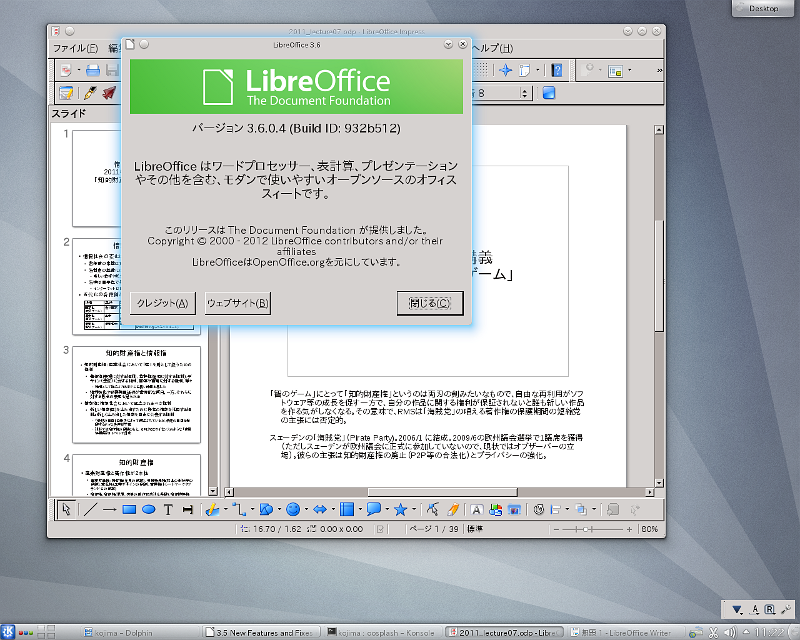Open the LibreOffice Help book icon
The height and width of the screenshot is (640, 800).
tap(557, 70)
